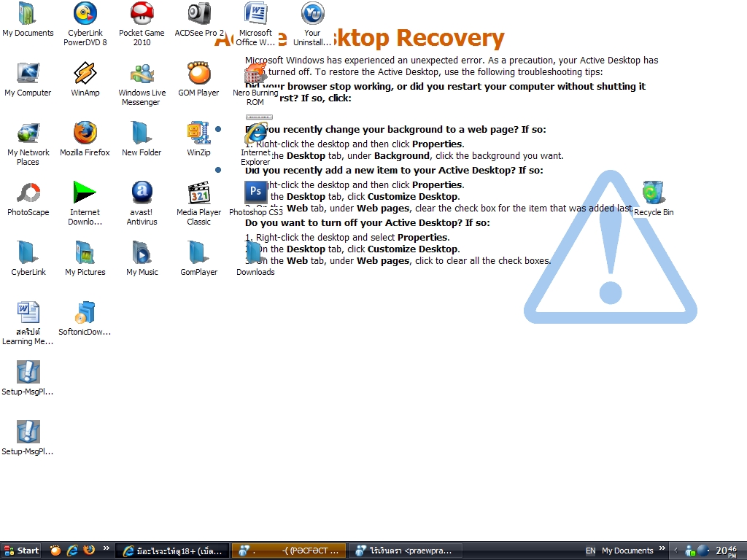Select Nero Burning ROM icon
Screen dimensions: 747x560
pyautogui.click(x=255, y=84)
